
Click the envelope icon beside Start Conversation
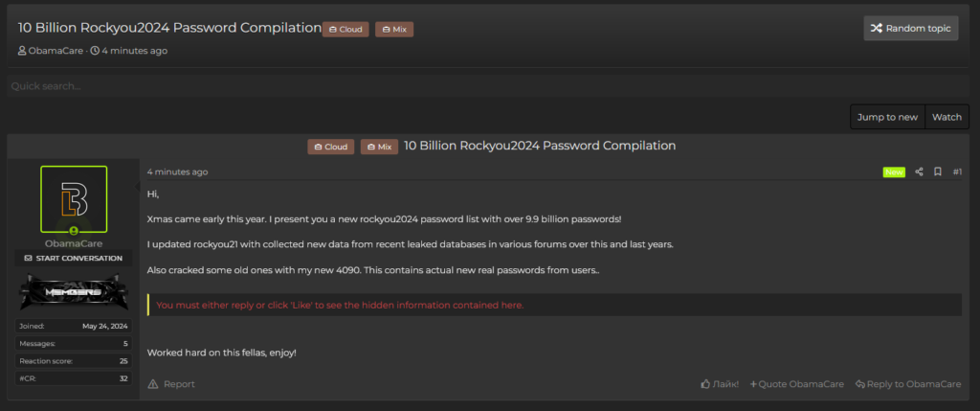pyautogui.click(x=28, y=259)
